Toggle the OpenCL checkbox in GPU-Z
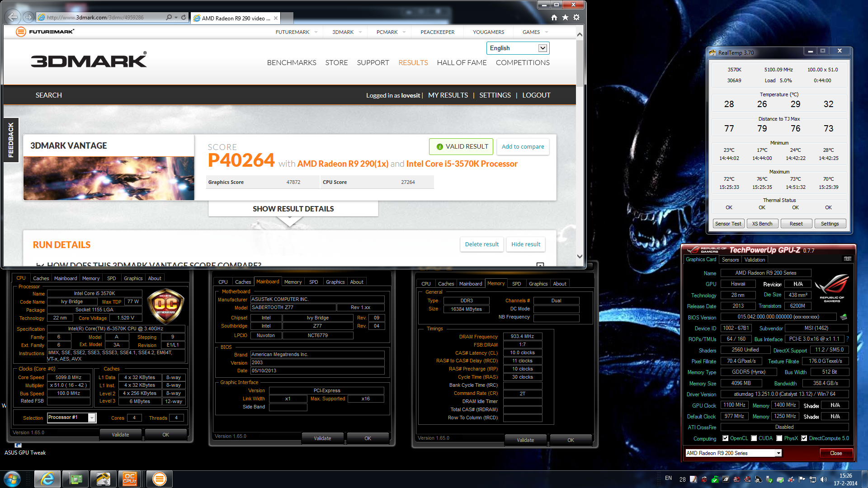 click(x=725, y=438)
